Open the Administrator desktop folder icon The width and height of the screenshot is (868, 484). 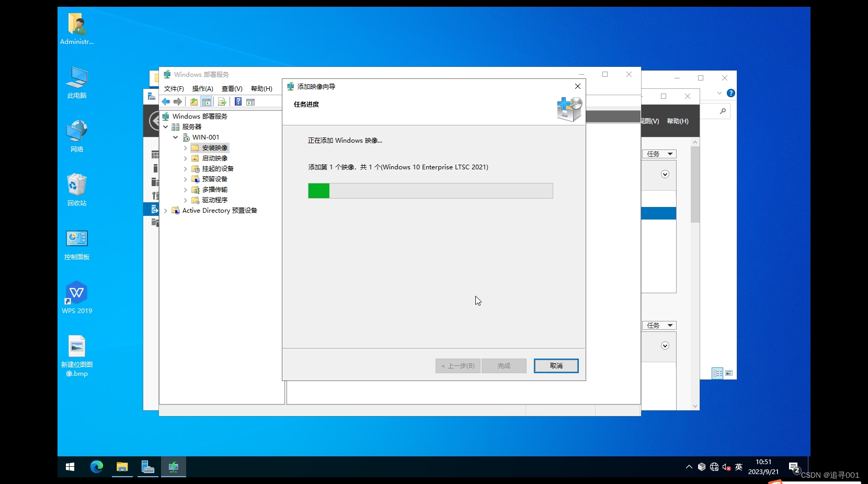coord(77,29)
